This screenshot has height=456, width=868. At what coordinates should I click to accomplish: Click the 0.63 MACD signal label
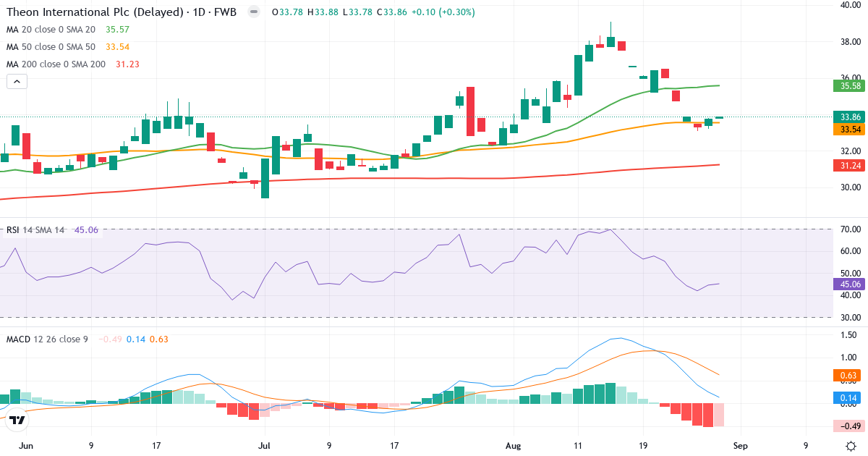(848, 375)
